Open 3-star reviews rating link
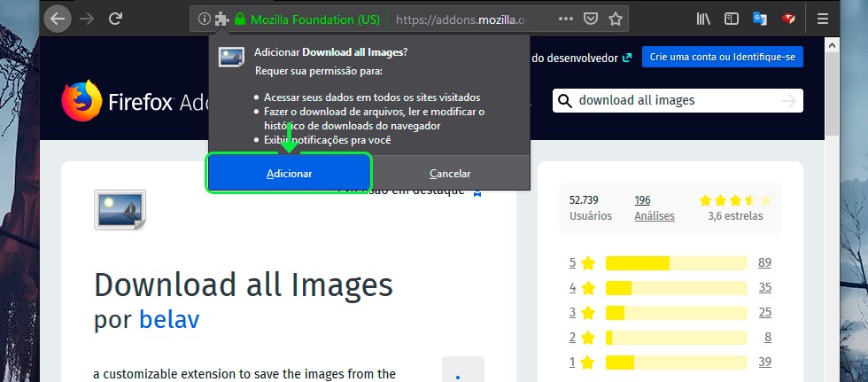The width and height of the screenshot is (868, 382). click(582, 313)
